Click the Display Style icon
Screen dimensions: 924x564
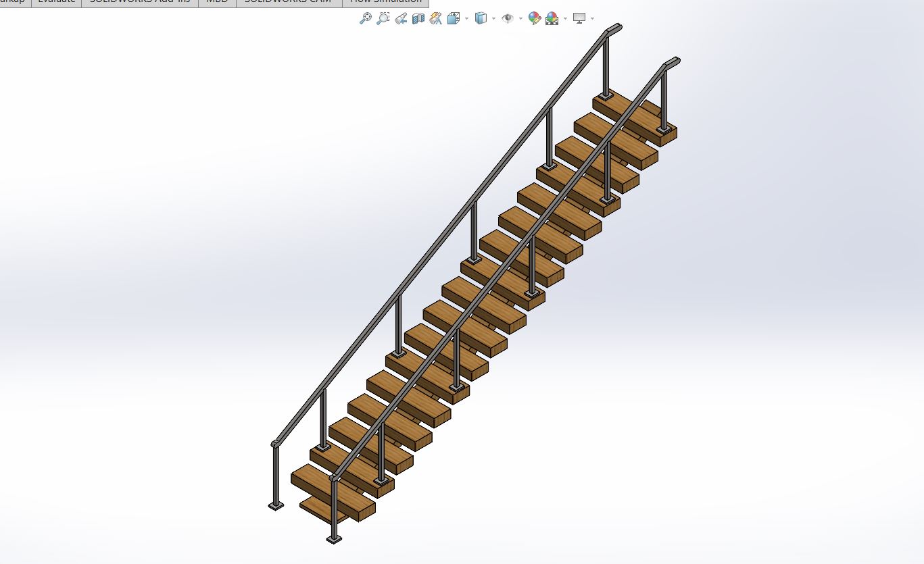[x=481, y=19]
